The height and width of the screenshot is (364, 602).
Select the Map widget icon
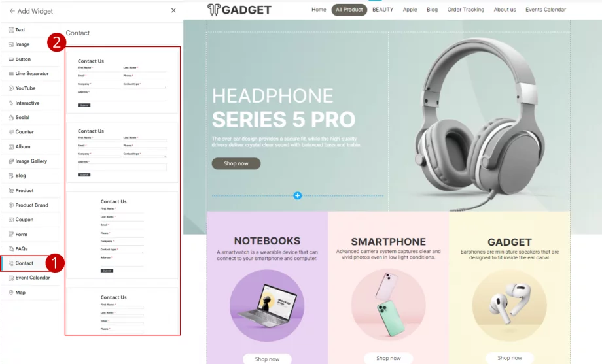coord(10,292)
